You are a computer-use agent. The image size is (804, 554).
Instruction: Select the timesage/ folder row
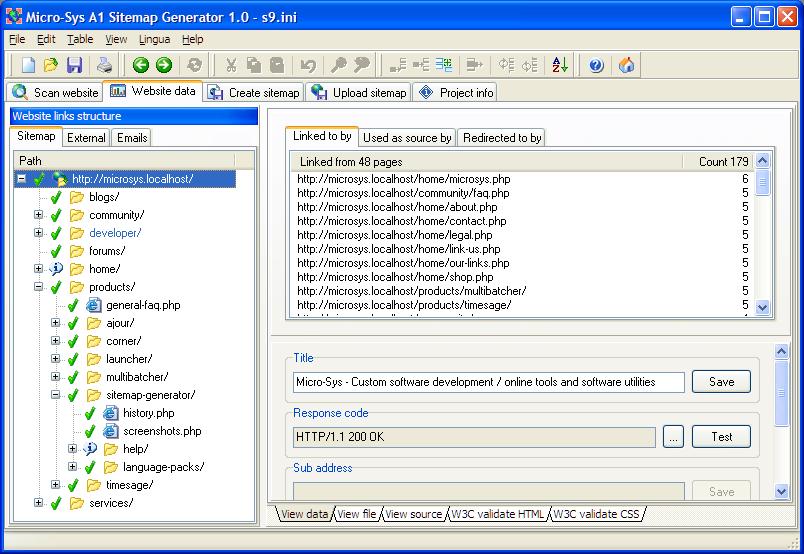[129, 485]
